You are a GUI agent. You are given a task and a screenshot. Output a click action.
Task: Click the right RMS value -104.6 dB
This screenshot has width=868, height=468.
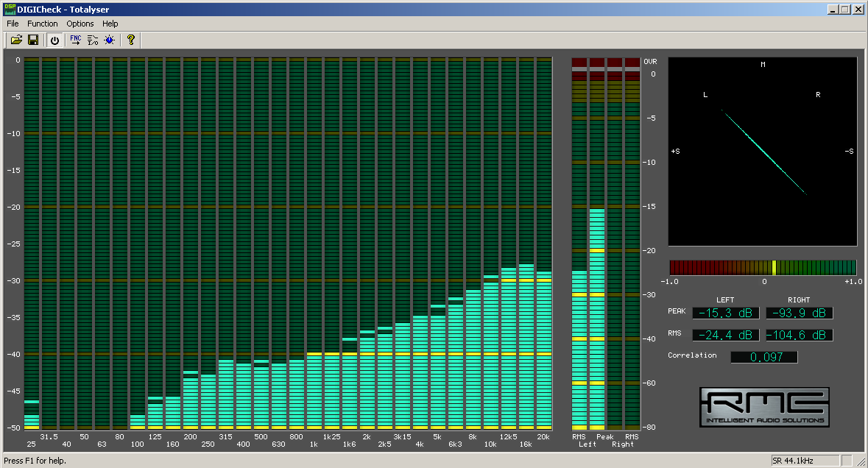pos(800,336)
